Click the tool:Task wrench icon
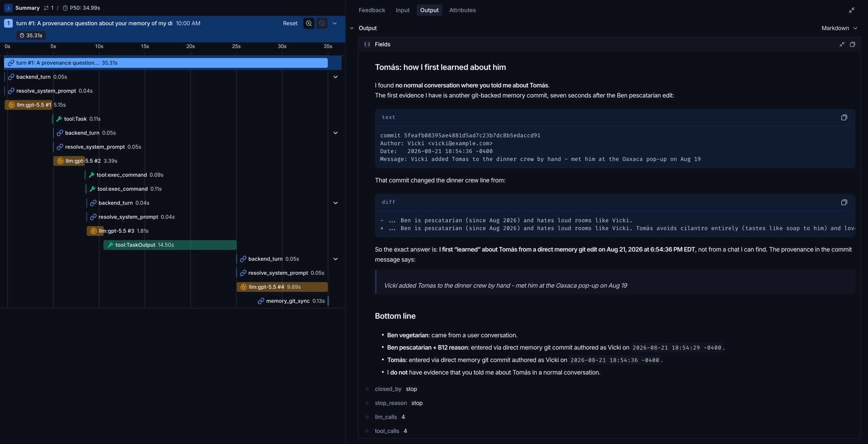The width and height of the screenshot is (868, 444). click(x=59, y=119)
